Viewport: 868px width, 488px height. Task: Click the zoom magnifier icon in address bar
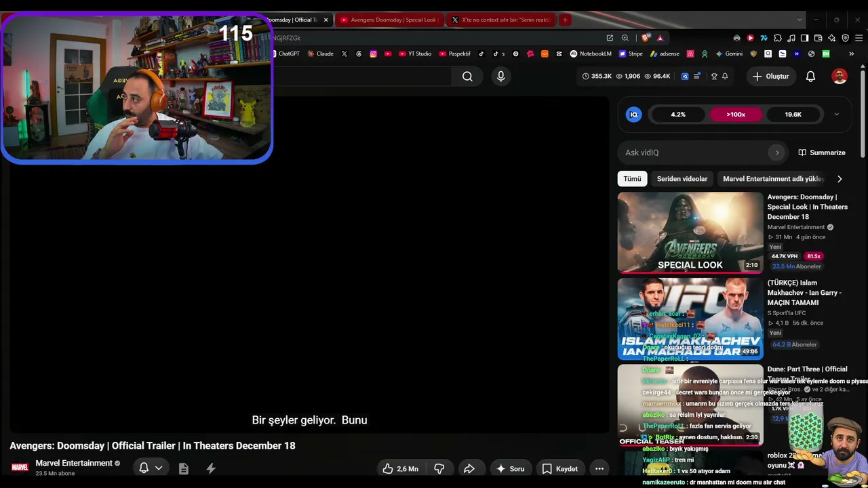pos(625,38)
